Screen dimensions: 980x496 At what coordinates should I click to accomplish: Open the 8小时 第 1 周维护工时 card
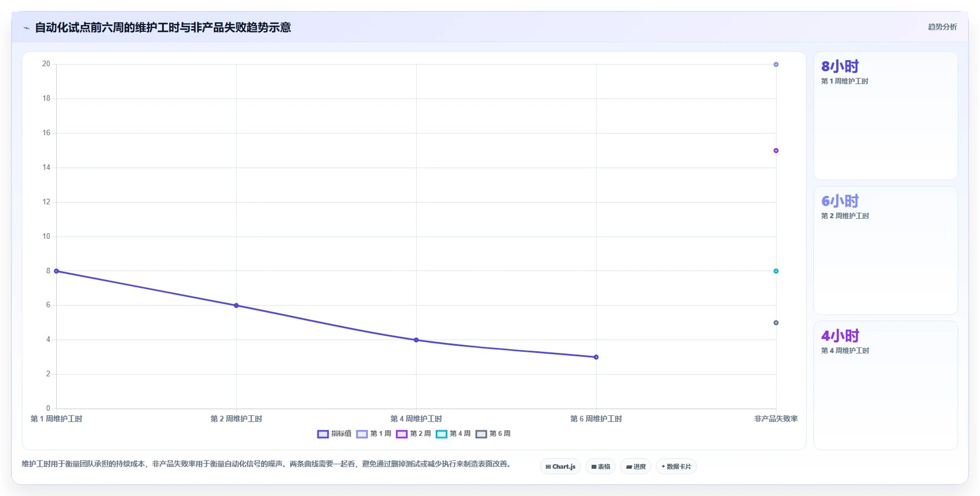click(886, 116)
